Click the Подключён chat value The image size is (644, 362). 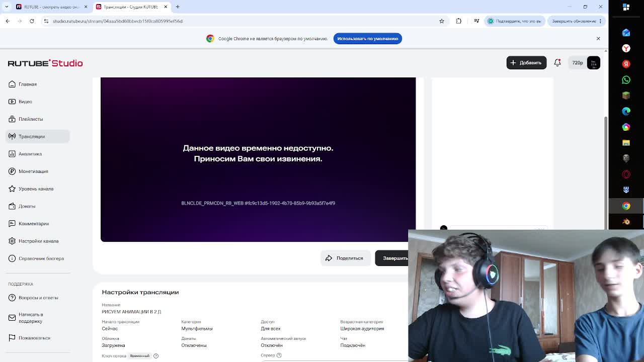point(352,345)
